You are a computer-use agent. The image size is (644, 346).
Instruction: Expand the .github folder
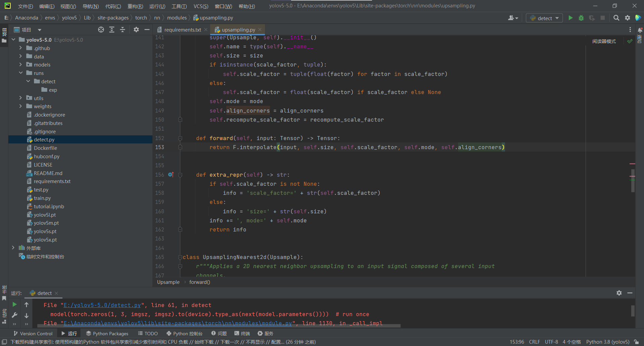20,48
